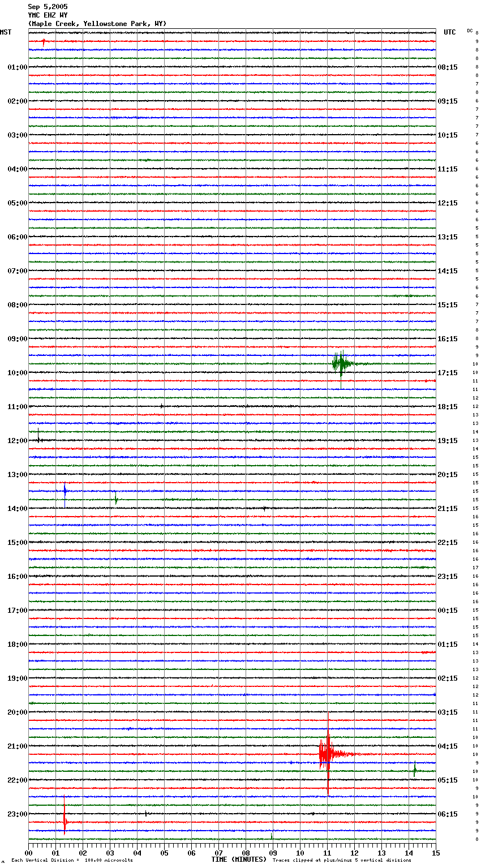Click the DC column header
Image resolution: width=481 pixels, height=868 pixels.
click(470, 31)
